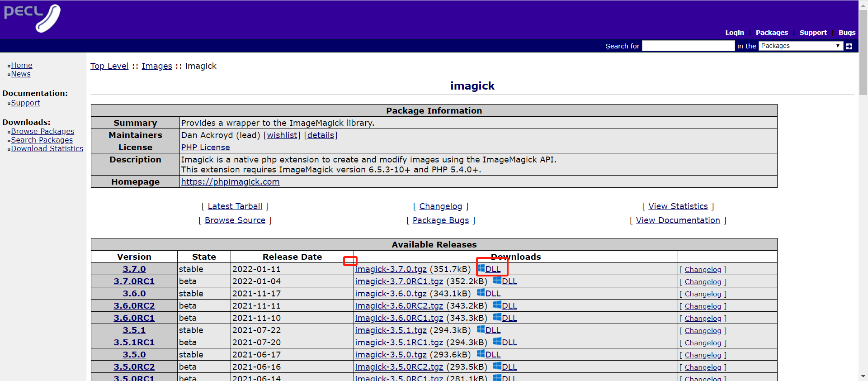Click the vertical scrollbar thumb
Image resolution: width=868 pixels, height=381 pixels.
click(863, 52)
